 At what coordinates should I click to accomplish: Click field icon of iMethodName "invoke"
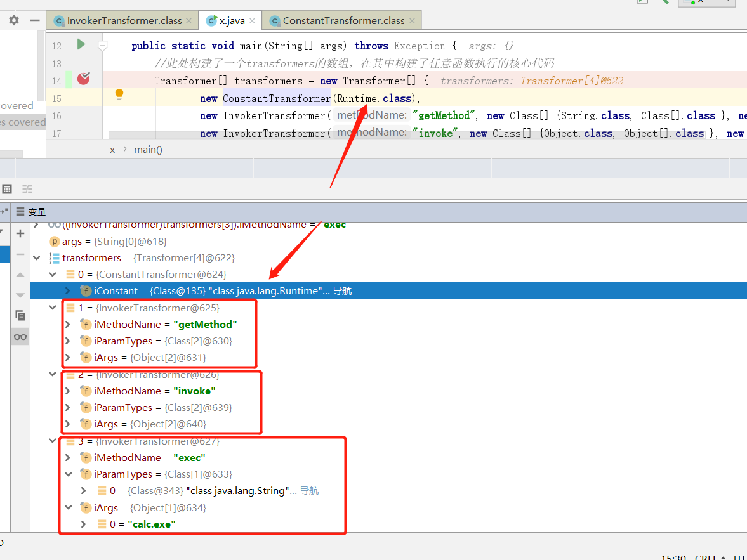(x=85, y=391)
